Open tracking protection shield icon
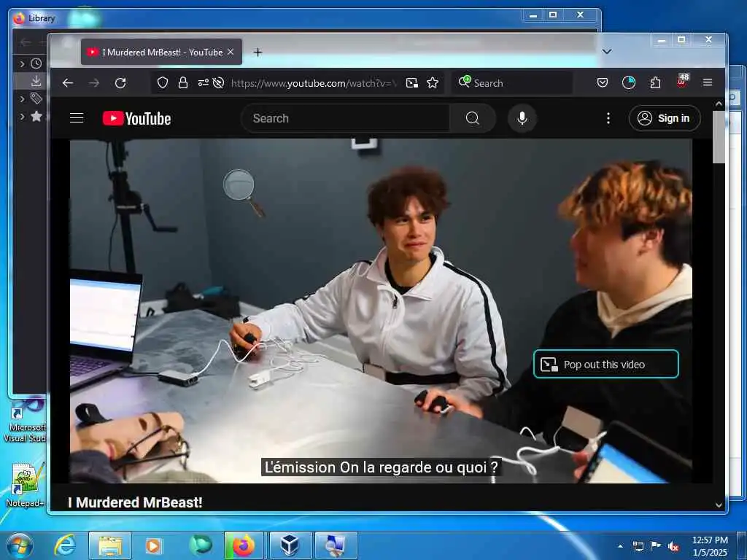Viewport: 747px width, 560px height. 163,83
